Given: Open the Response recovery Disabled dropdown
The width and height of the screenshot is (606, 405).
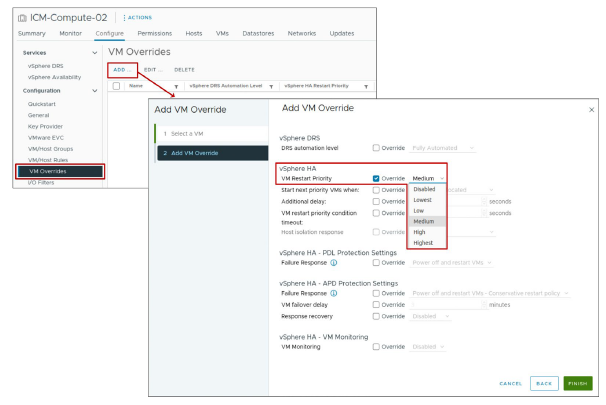Looking at the screenshot, I should tap(431, 316).
